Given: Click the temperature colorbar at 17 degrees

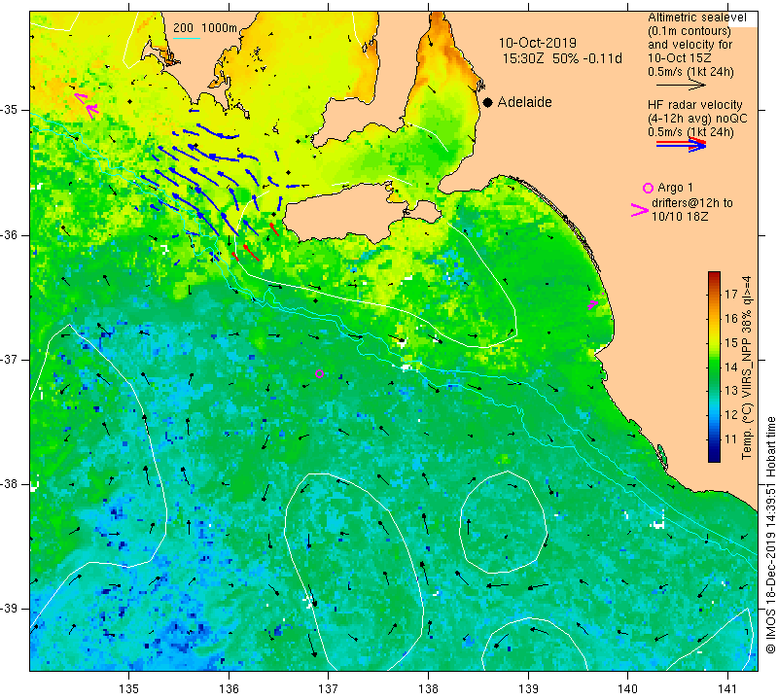Looking at the screenshot, I should 714,294.
